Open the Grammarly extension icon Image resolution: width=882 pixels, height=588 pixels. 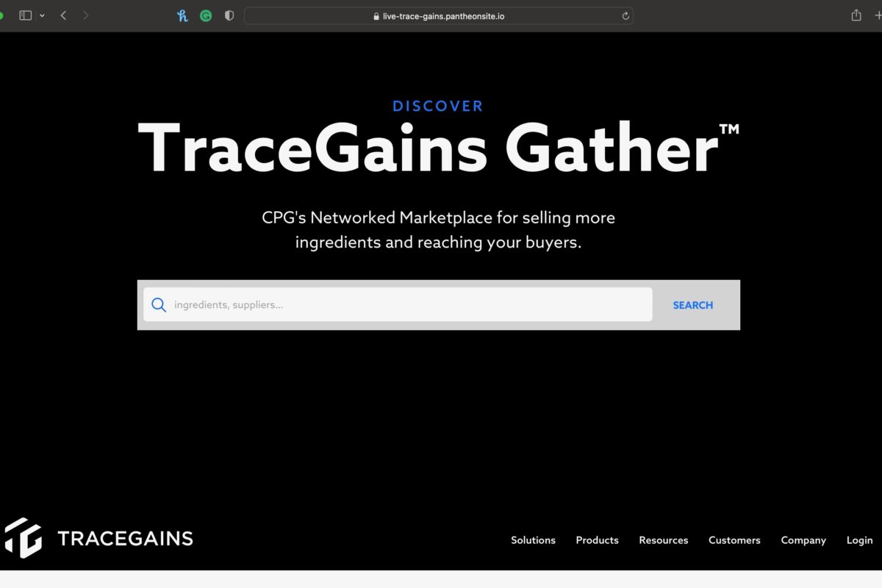click(x=206, y=15)
